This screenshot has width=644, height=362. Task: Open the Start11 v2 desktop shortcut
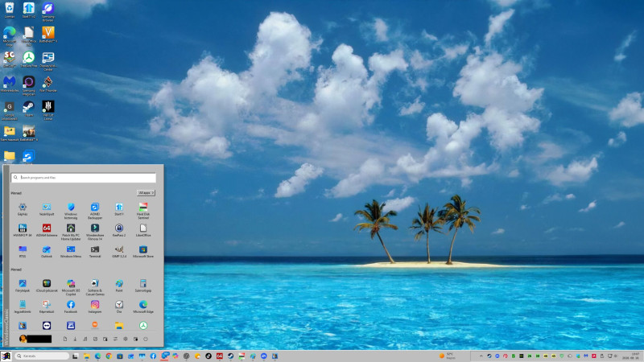coord(28,10)
